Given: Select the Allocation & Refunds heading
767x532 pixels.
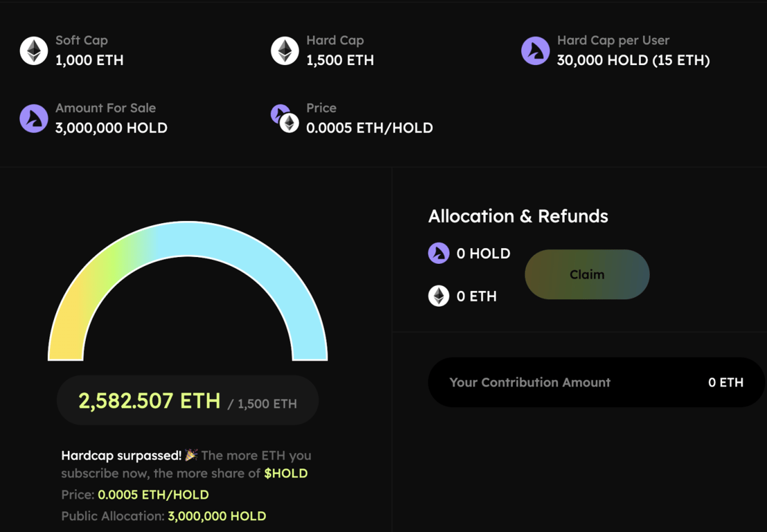Looking at the screenshot, I should tap(518, 216).
